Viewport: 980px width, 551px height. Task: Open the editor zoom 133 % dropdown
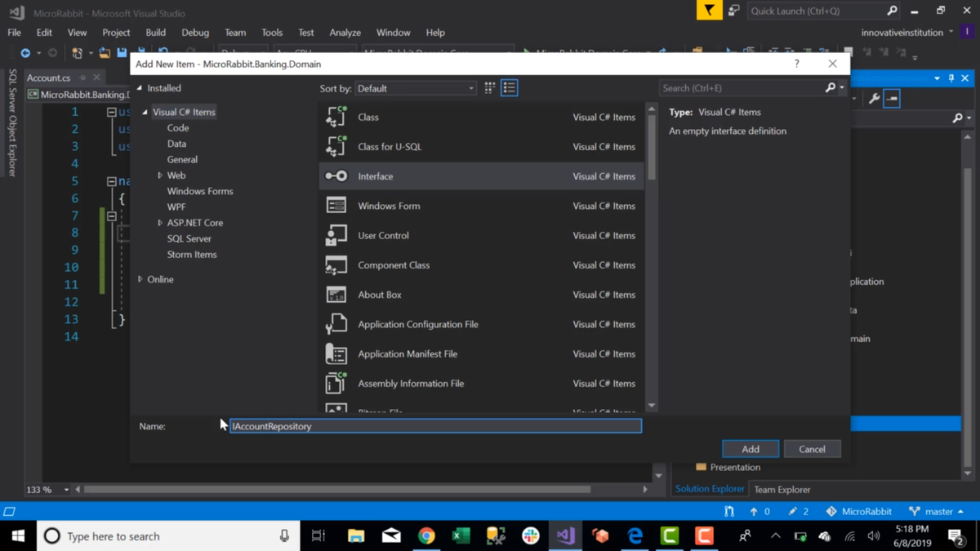click(66, 490)
